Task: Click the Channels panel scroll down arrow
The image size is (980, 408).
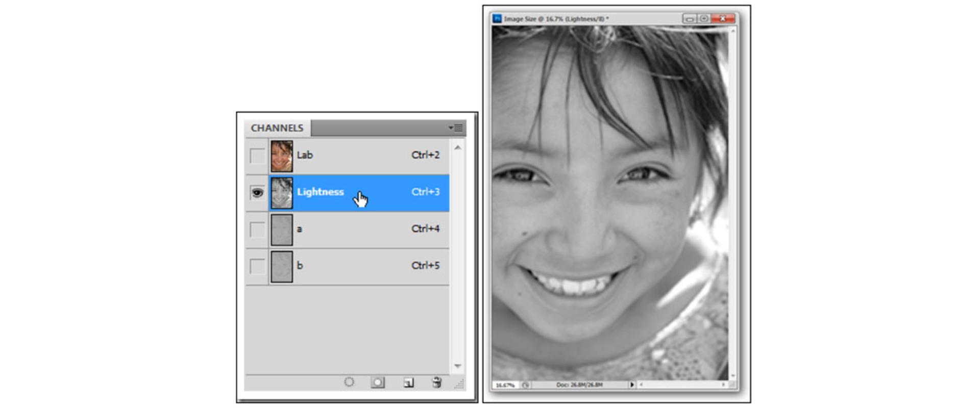Action: pos(457,366)
